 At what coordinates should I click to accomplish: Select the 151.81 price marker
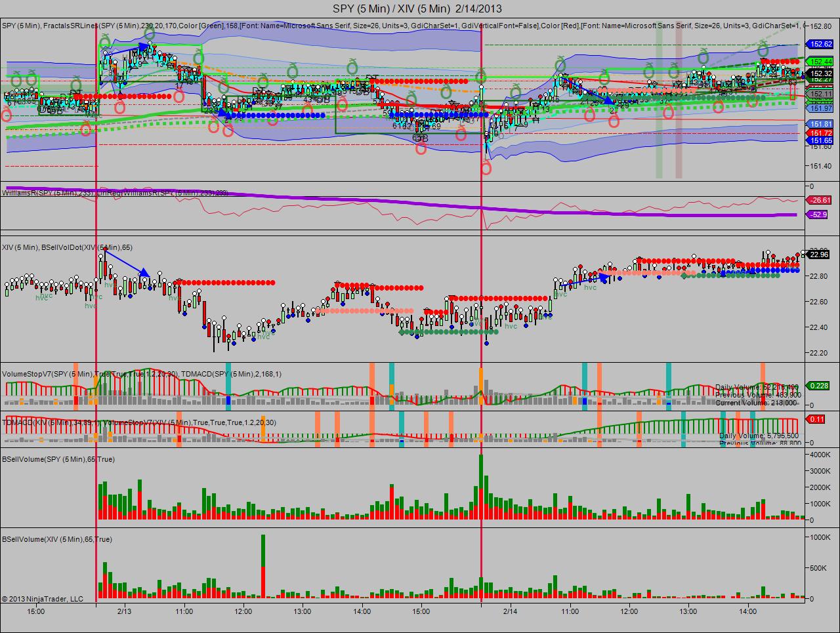(x=821, y=124)
